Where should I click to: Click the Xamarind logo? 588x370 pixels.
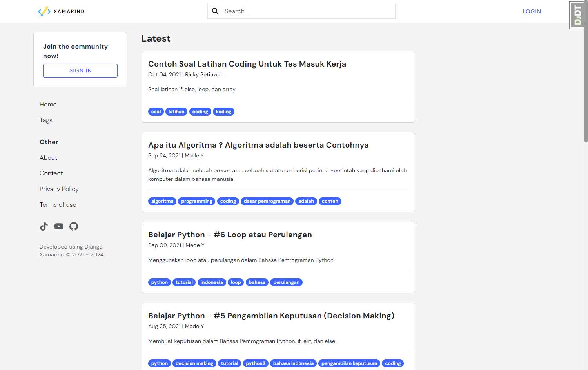61,11
